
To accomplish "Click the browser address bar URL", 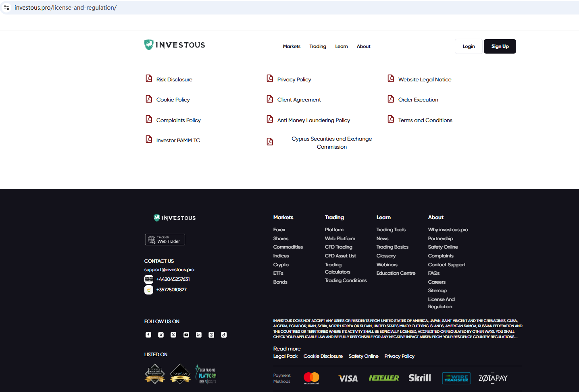I will pyautogui.click(x=65, y=8).
